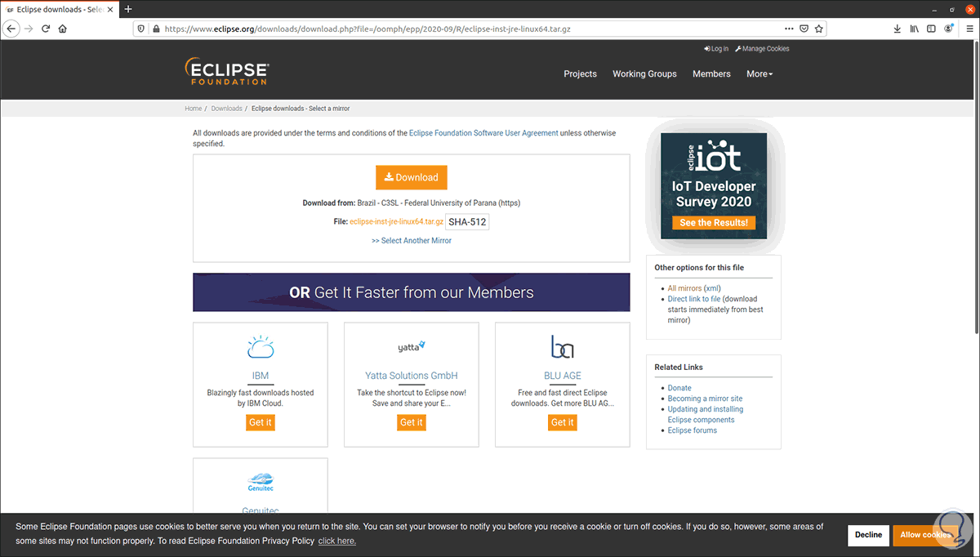Open the Working Groups menu
Screen dimensions: 980x557
(x=644, y=74)
